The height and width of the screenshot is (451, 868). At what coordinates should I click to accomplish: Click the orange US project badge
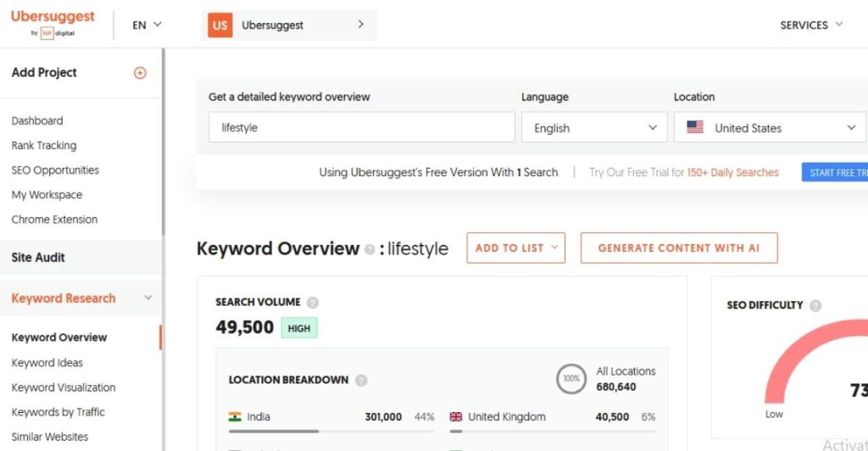(220, 25)
